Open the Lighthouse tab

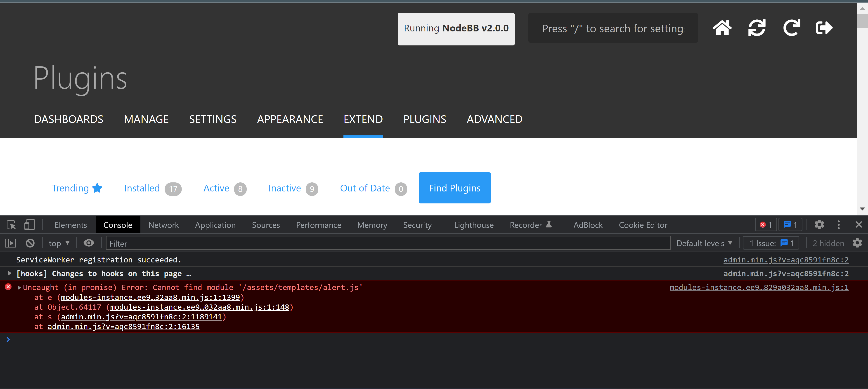point(474,225)
